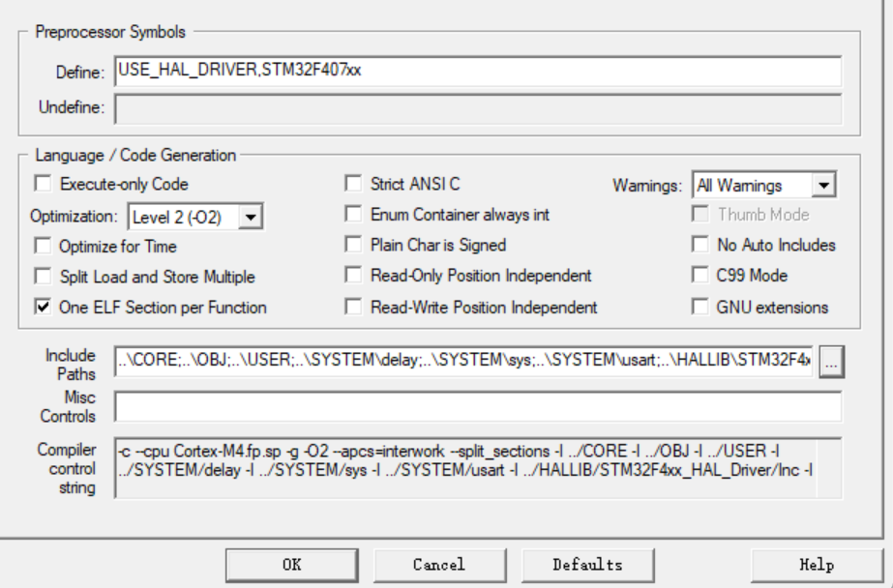This screenshot has width=893, height=588.
Task: Enable Read-Only Position Independent
Action: tap(353, 277)
